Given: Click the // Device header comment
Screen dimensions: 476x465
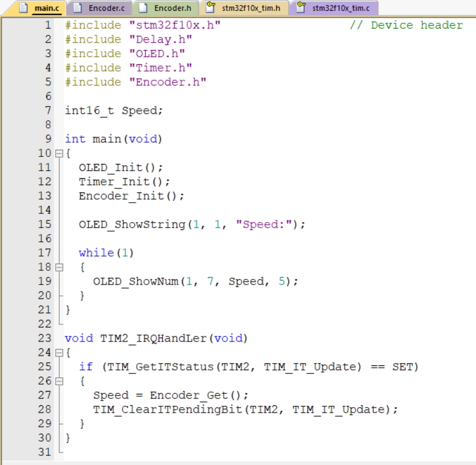Looking at the screenshot, I should pos(406,25).
